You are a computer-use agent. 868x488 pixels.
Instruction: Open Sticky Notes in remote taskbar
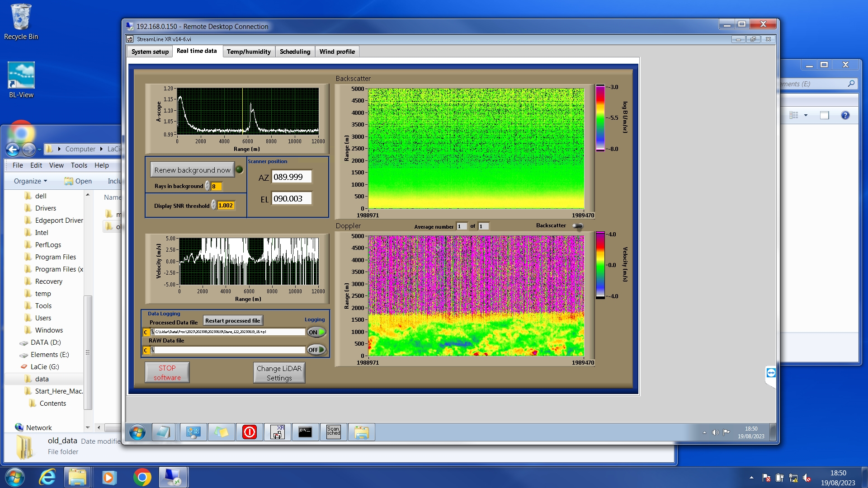(221, 432)
